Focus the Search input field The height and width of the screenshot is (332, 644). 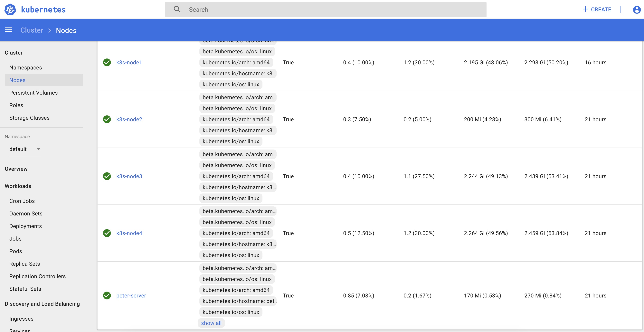(325, 9)
